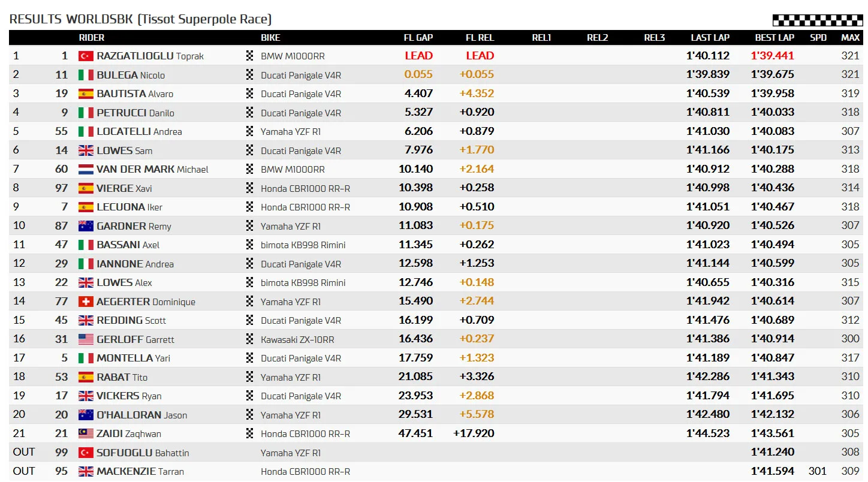Select Zaidi's gap value 47.451
Screen dimensions: 868x482
click(x=416, y=433)
